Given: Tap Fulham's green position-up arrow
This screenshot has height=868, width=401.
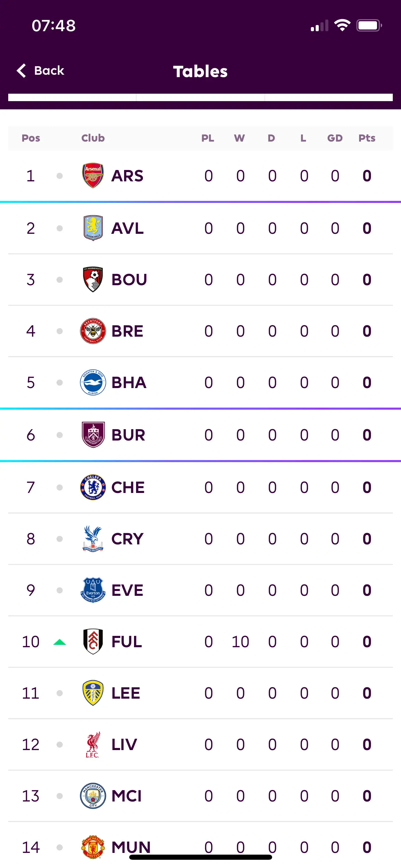Looking at the screenshot, I should (60, 642).
